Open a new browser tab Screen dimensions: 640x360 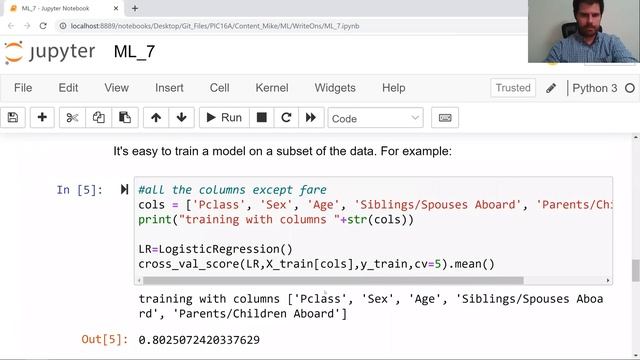pos(135,8)
